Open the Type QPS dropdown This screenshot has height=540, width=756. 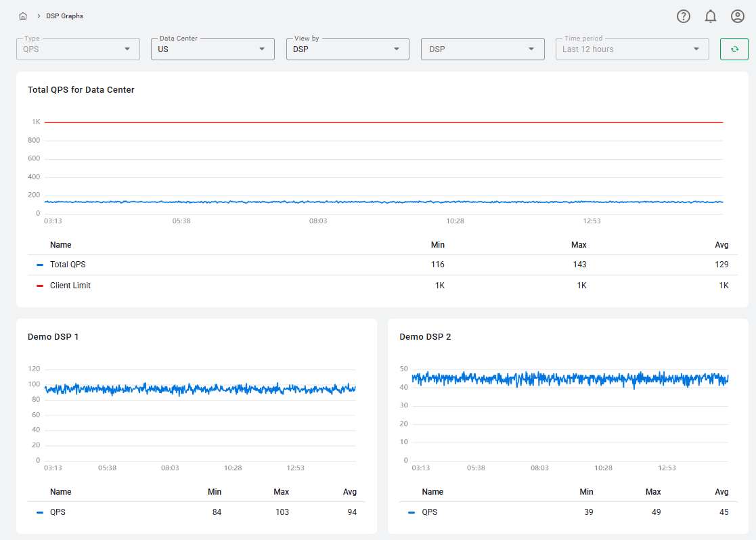tap(78, 49)
